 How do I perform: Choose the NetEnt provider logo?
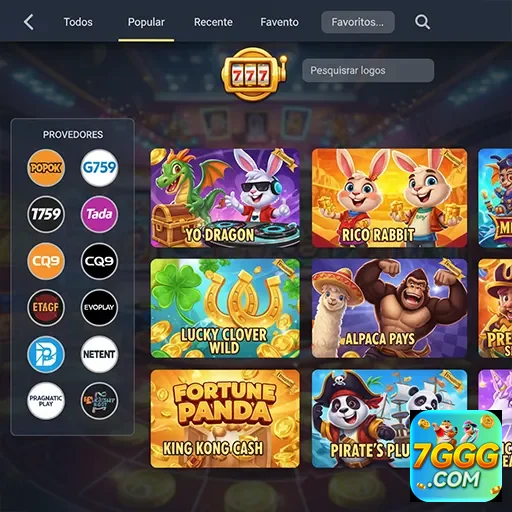[99, 354]
